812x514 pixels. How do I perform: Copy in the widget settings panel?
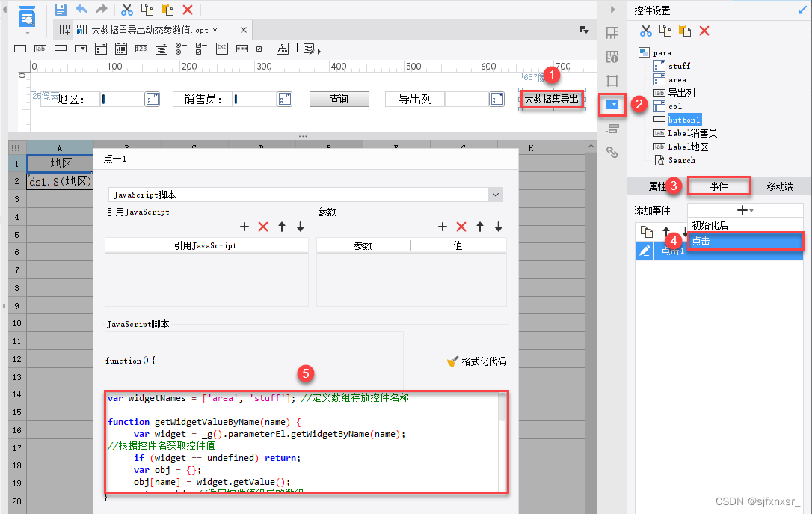click(665, 31)
